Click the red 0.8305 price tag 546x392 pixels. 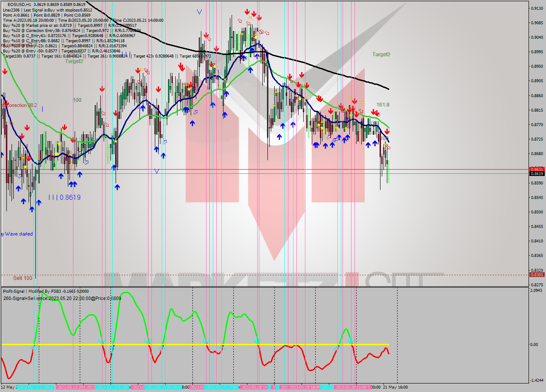pyautogui.click(x=537, y=274)
